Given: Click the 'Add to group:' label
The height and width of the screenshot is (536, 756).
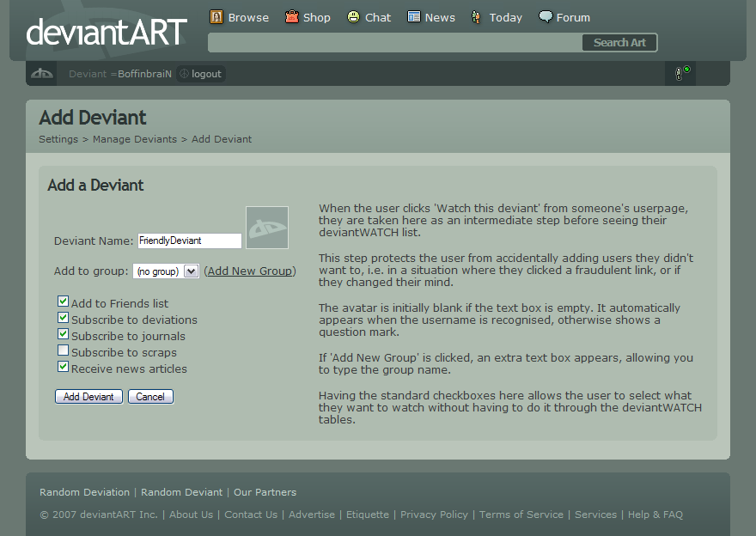Looking at the screenshot, I should 91,271.
